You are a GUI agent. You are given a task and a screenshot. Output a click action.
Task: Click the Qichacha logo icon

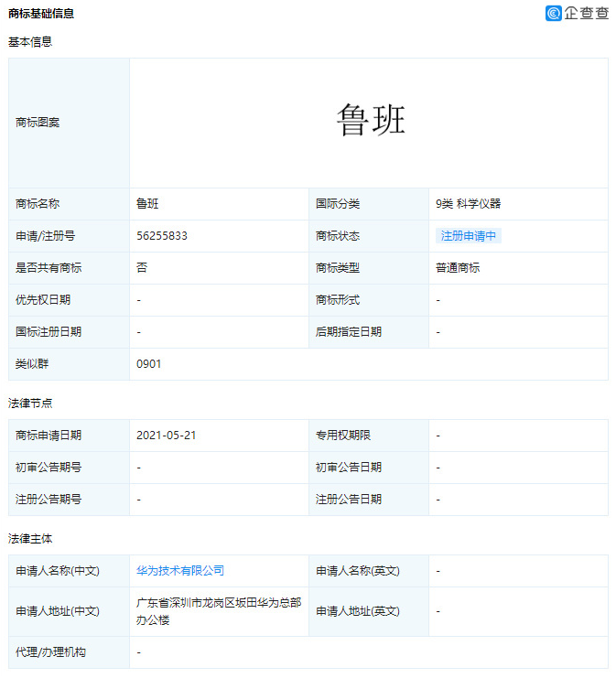pos(553,13)
